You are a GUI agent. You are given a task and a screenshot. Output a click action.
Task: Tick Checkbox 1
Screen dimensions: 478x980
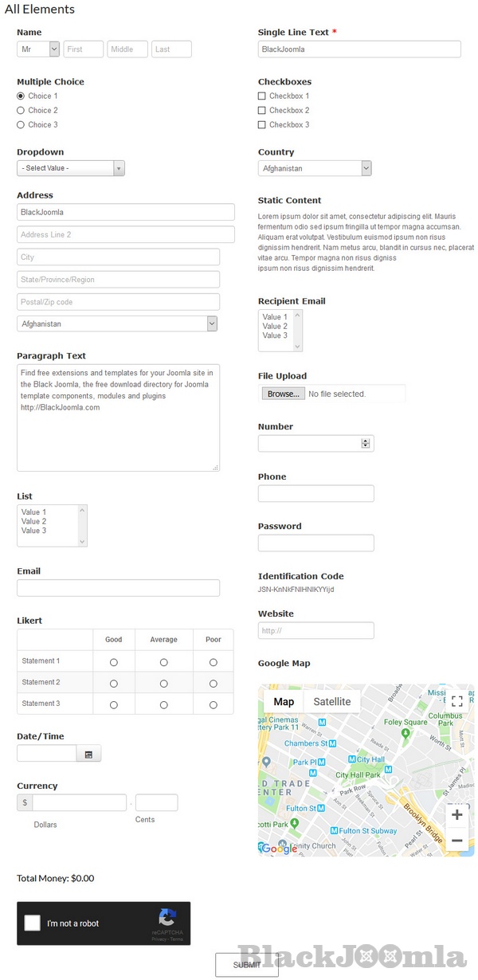pyautogui.click(x=262, y=96)
